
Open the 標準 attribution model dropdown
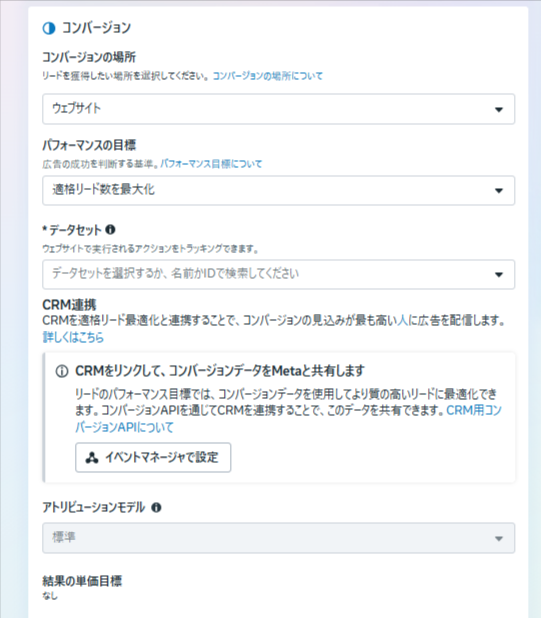coord(279,538)
